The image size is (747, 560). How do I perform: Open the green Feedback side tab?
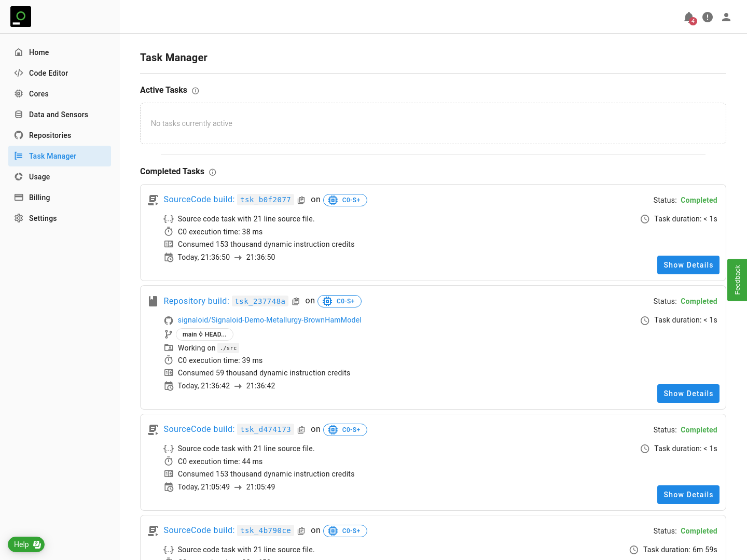pyautogui.click(x=737, y=280)
